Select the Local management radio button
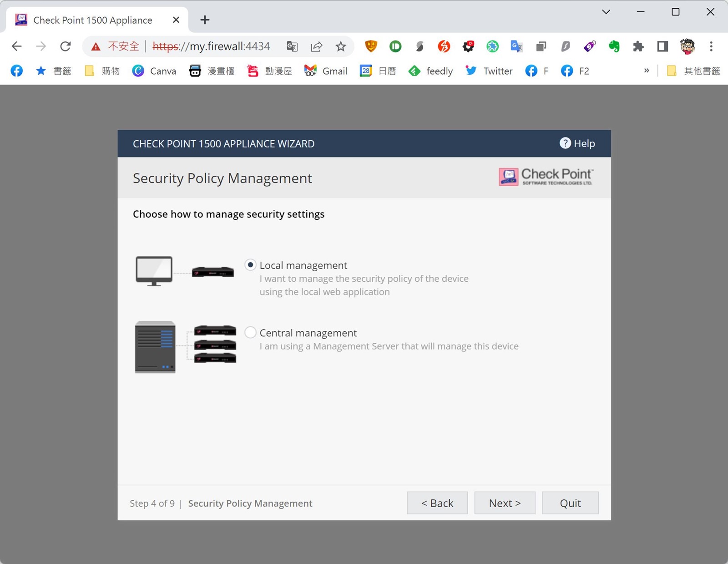The width and height of the screenshot is (728, 564). [x=250, y=265]
